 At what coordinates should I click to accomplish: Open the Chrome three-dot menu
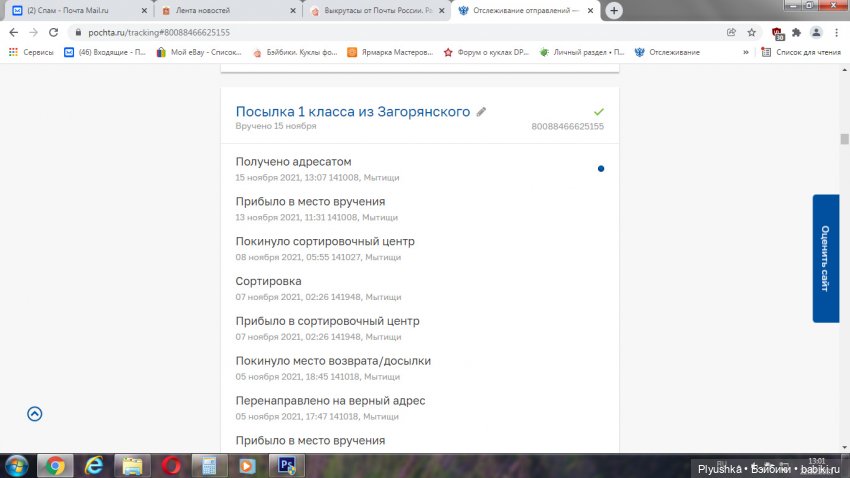[x=838, y=32]
